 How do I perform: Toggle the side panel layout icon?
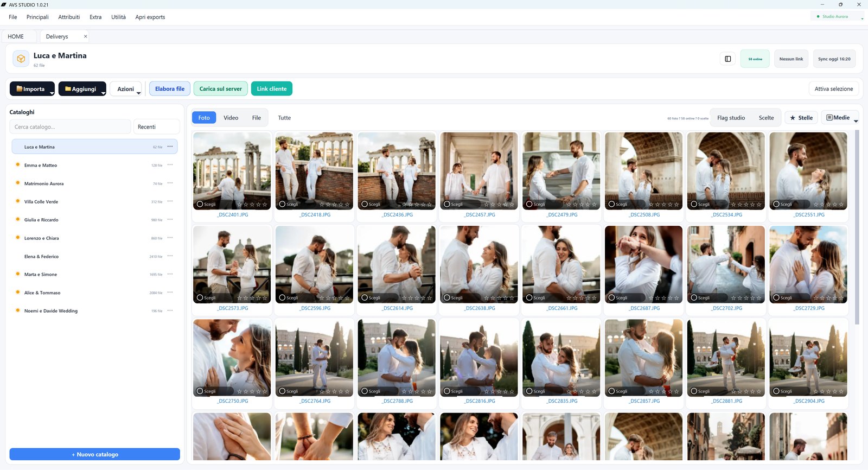click(727, 59)
